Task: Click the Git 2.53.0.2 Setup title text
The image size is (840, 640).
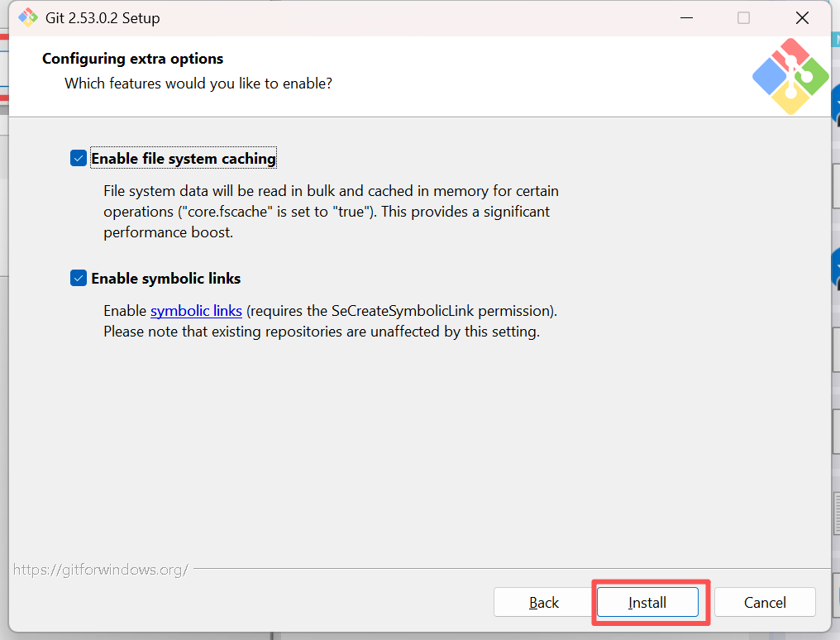Action: click(x=103, y=18)
